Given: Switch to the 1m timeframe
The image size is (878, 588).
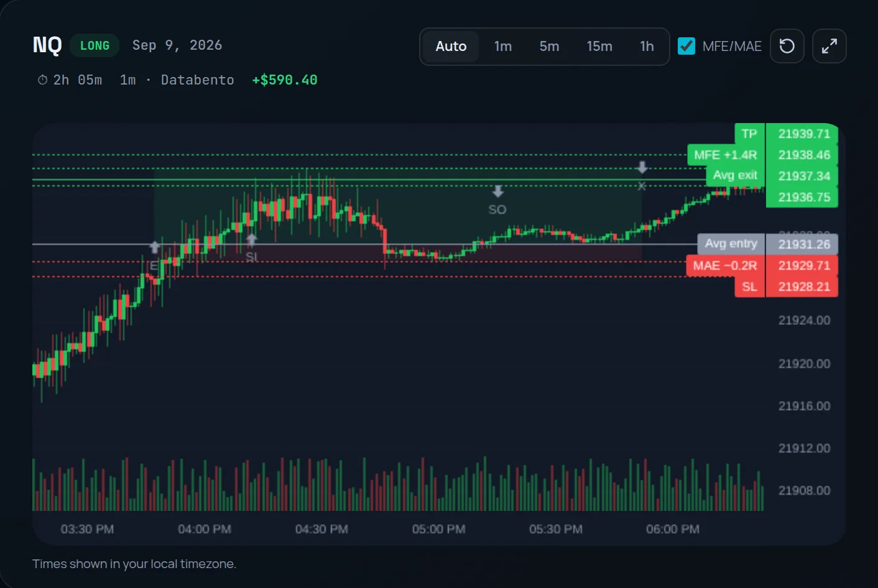Looking at the screenshot, I should click(x=502, y=47).
